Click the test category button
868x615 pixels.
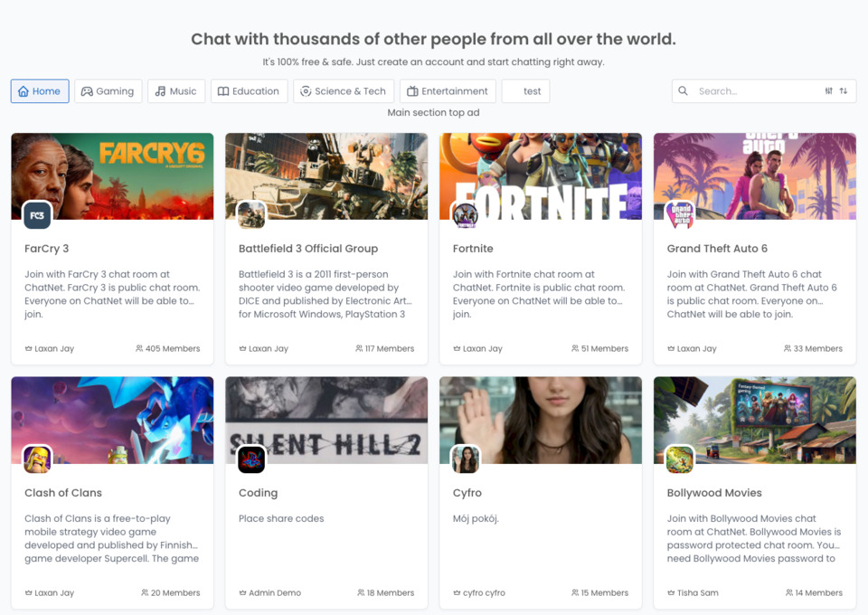tap(525, 91)
